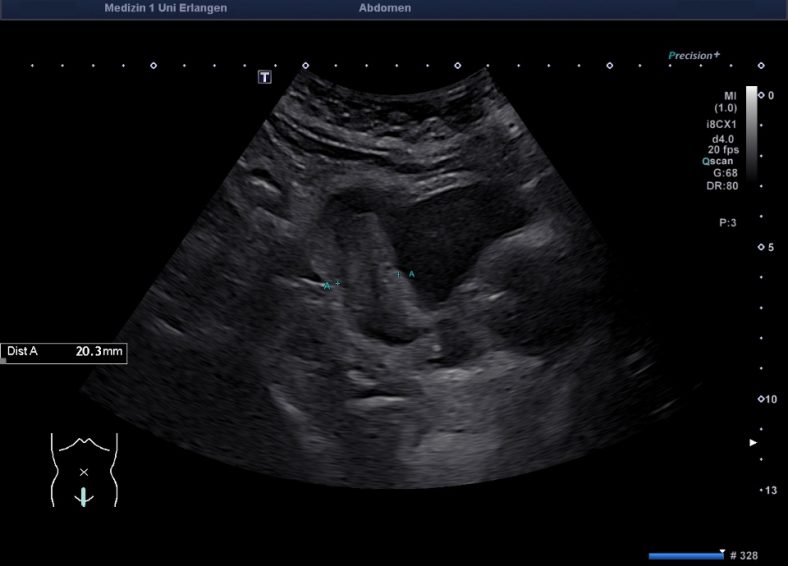Click the Abdomen exam type label

(384, 8)
